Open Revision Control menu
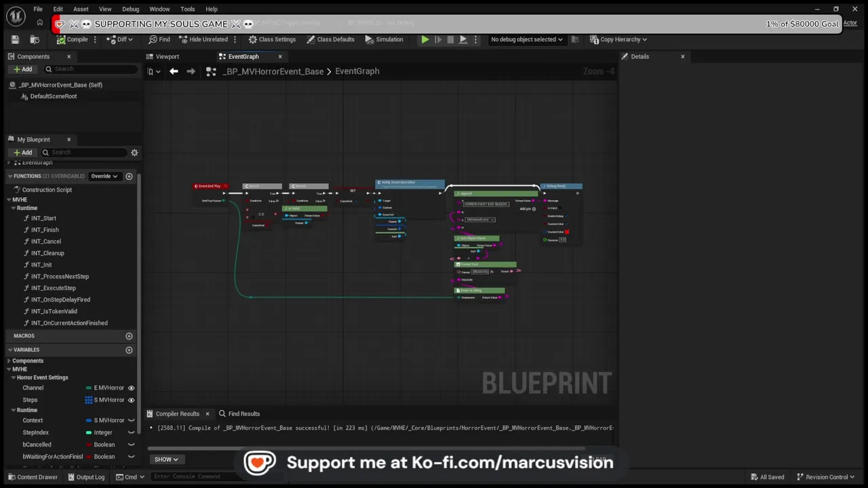868x488 pixels. pyautogui.click(x=825, y=477)
